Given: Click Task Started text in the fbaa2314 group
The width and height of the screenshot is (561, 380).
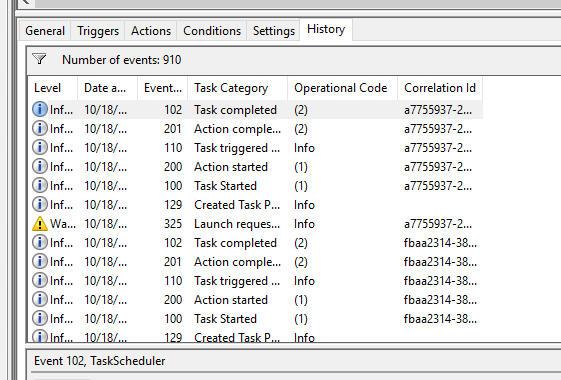Looking at the screenshot, I should pos(225,319).
